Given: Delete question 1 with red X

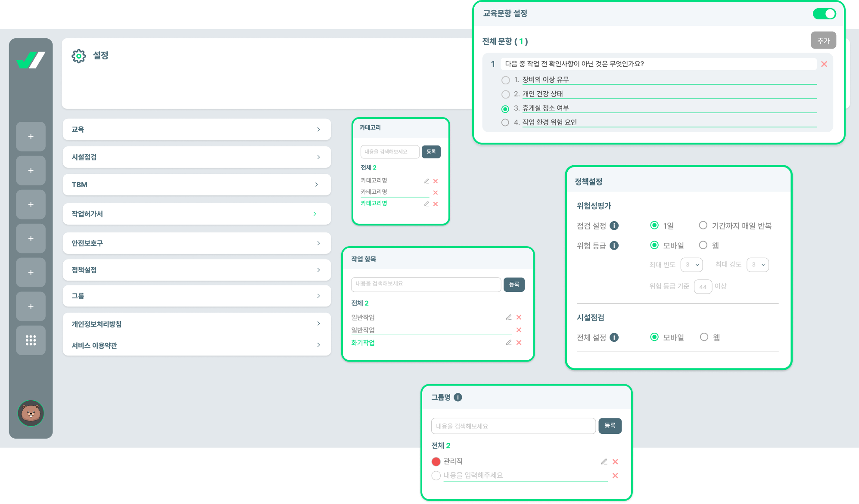Looking at the screenshot, I should coord(824,64).
